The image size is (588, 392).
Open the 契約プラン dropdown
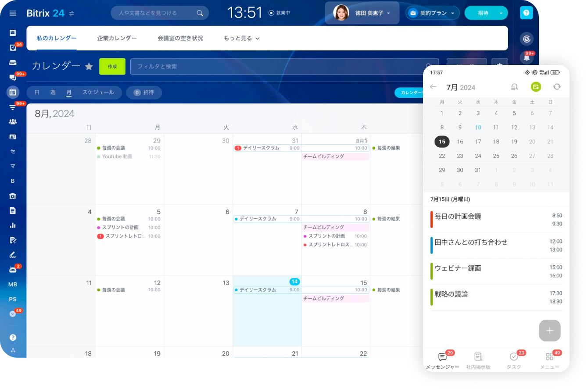[x=432, y=13]
